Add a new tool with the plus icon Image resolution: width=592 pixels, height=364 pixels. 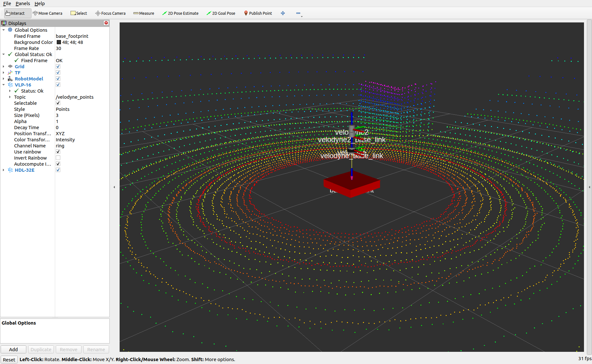point(283,13)
